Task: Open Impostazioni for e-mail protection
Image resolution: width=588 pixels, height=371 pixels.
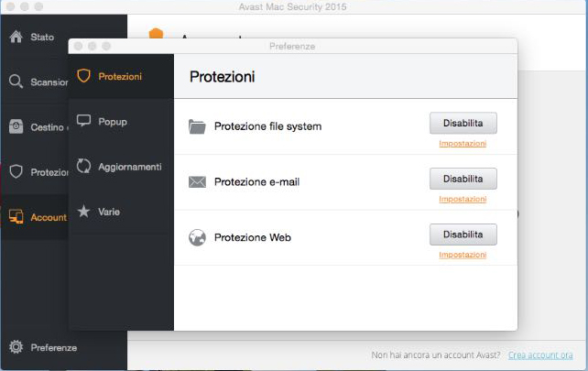Action: pyautogui.click(x=463, y=199)
